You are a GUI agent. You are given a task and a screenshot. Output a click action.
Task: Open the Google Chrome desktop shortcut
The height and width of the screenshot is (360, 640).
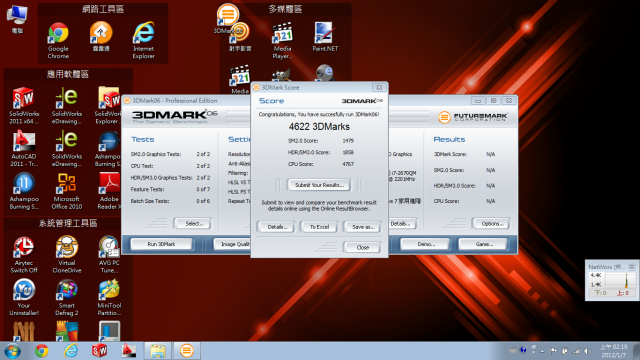pos(58,40)
